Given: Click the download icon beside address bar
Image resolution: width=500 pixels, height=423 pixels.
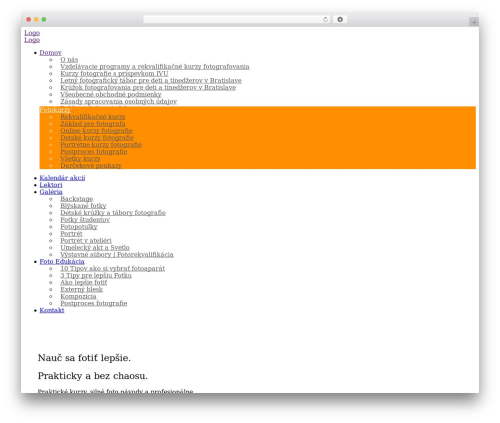Looking at the screenshot, I should pos(340,20).
